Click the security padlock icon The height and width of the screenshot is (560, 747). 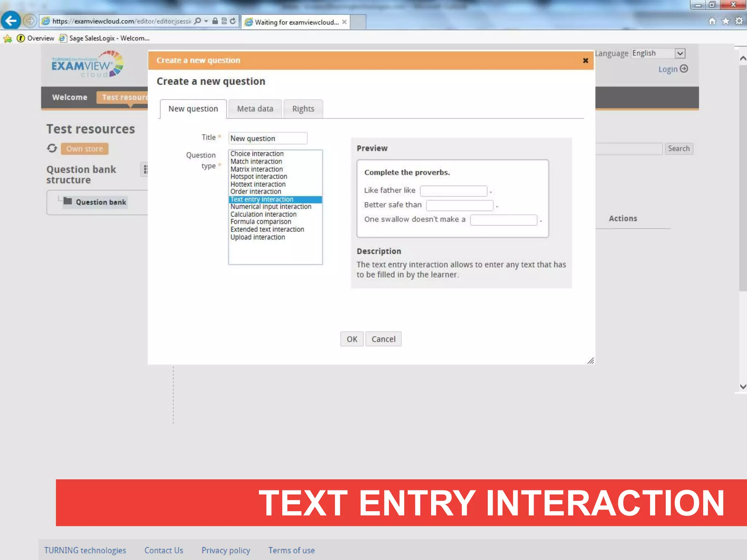point(215,21)
